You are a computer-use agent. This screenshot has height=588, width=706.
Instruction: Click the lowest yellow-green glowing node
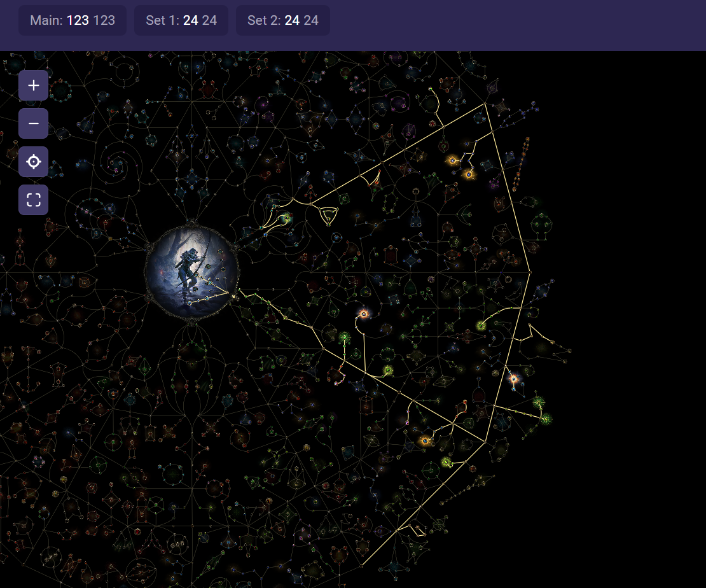(x=446, y=462)
